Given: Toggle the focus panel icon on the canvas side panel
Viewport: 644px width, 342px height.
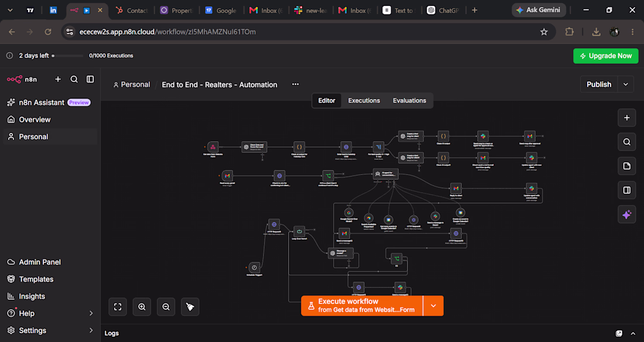Looking at the screenshot, I should tap(627, 190).
